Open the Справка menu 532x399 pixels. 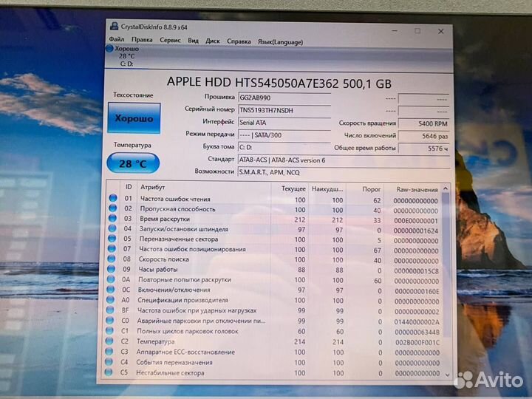point(239,41)
